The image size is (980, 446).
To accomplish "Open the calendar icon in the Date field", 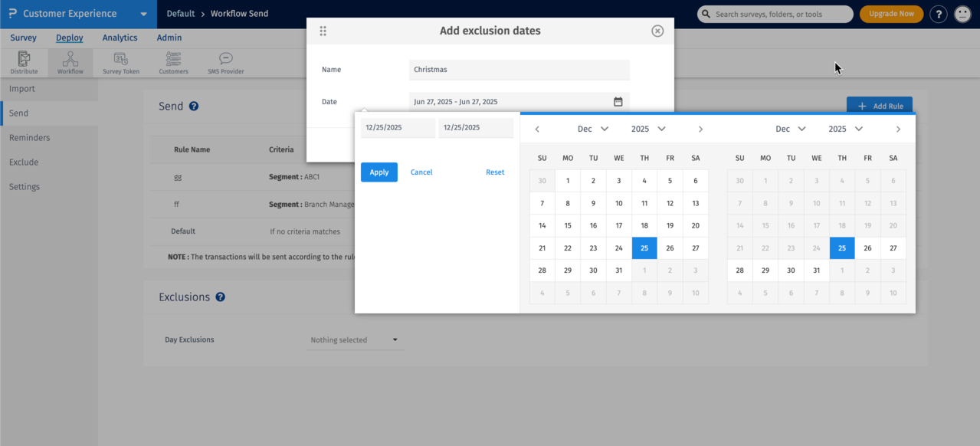I will click(619, 101).
